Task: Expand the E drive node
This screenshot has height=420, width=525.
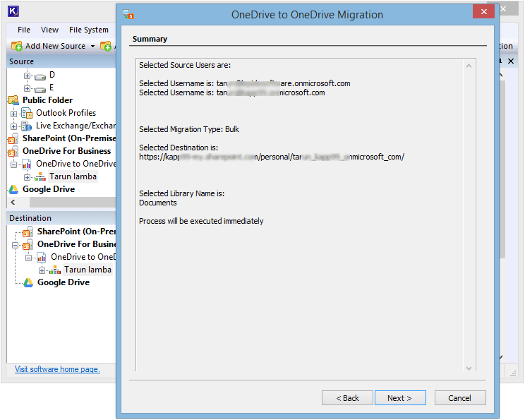Action: [27, 88]
